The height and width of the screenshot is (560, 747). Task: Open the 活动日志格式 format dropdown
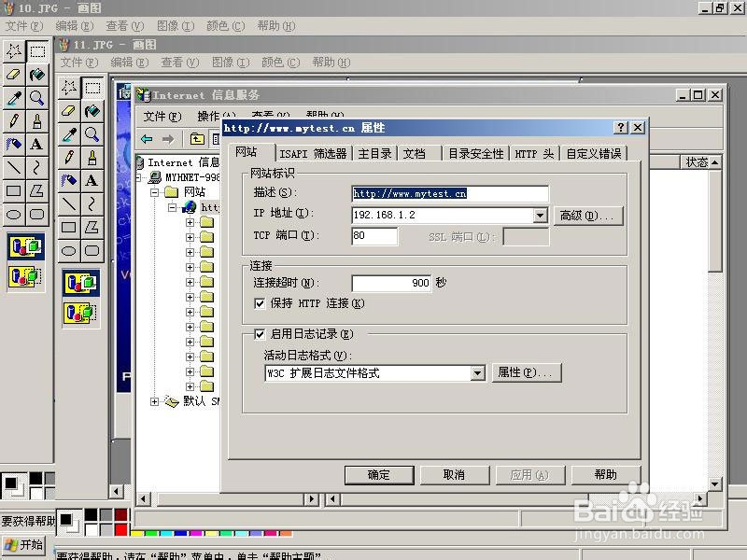pyautogui.click(x=478, y=372)
